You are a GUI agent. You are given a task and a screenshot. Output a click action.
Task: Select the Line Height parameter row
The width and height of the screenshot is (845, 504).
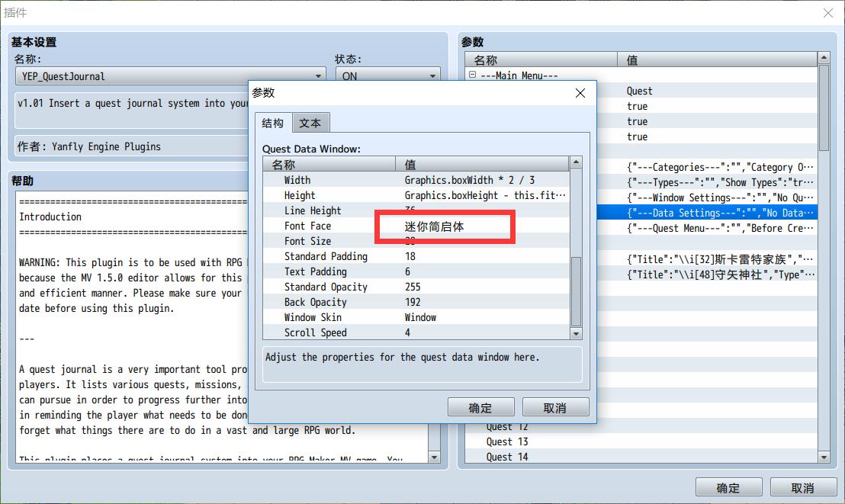click(x=416, y=210)
